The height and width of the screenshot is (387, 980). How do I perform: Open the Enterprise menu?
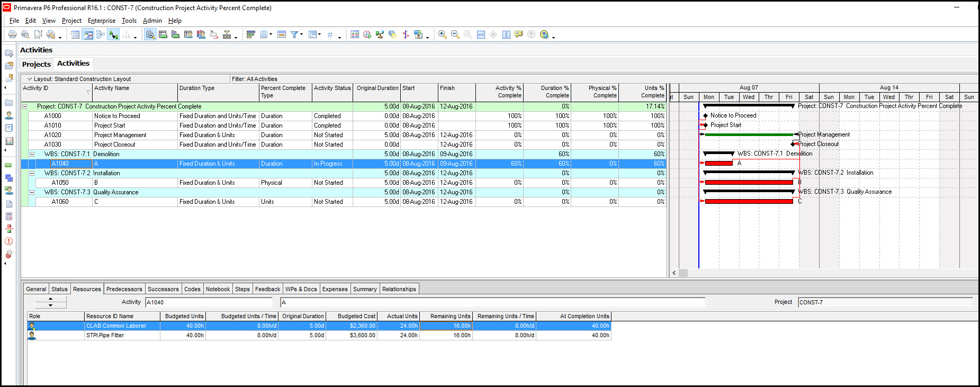(102, 21)
